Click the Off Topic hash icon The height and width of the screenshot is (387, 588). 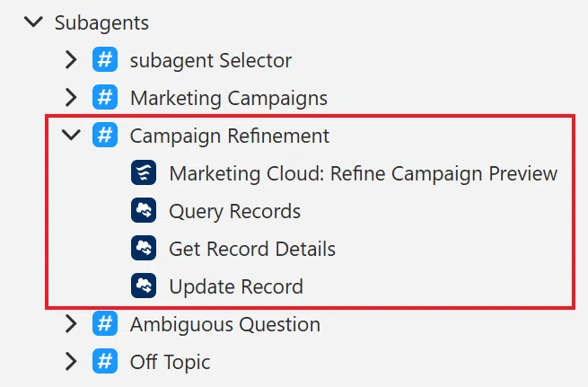click(x=105, y=361)
